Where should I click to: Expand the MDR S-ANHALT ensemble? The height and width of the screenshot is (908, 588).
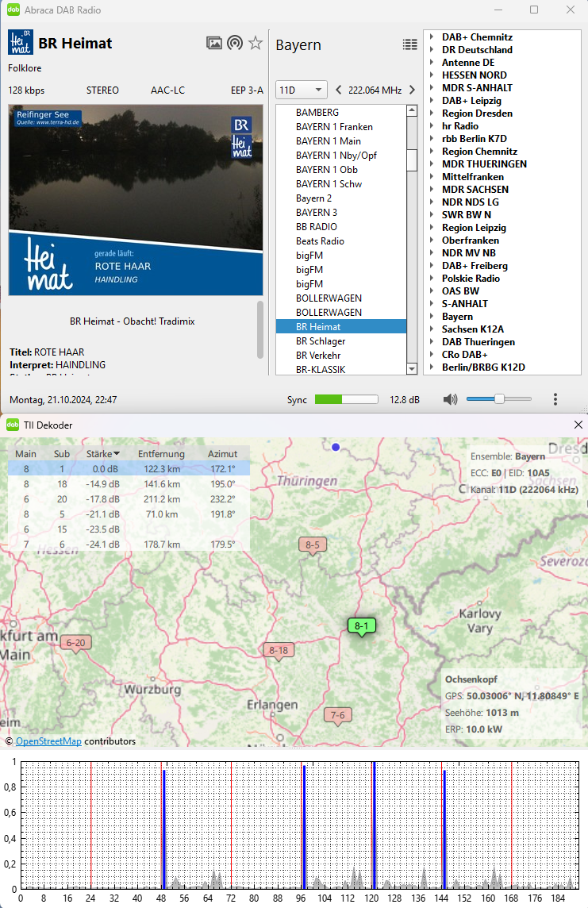(x=432, y=88)
